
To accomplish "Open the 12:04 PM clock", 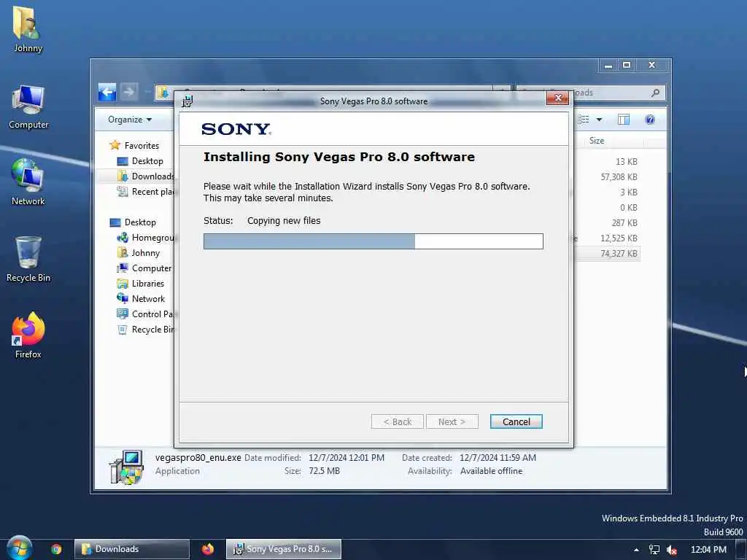I will coord(708,550).
